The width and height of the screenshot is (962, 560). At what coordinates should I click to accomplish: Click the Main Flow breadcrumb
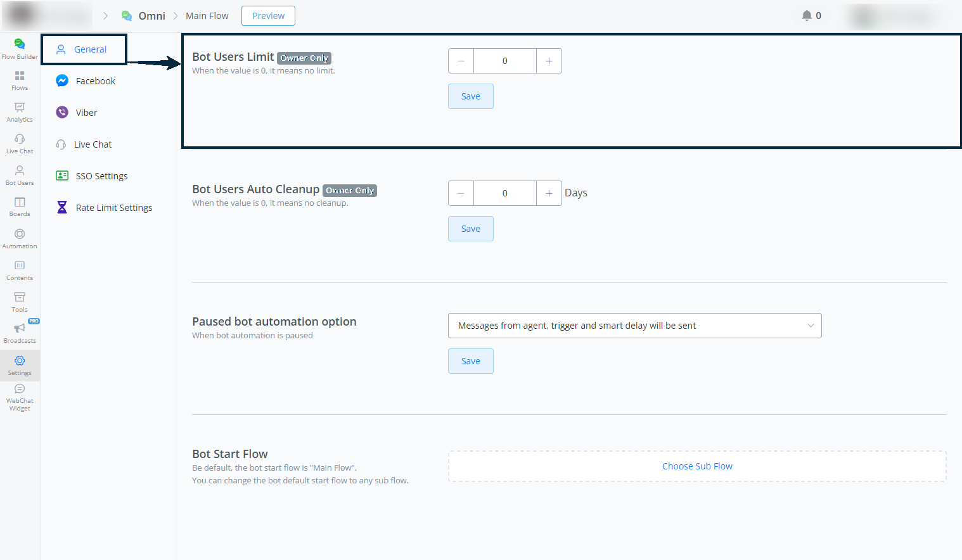pos(207,16)
